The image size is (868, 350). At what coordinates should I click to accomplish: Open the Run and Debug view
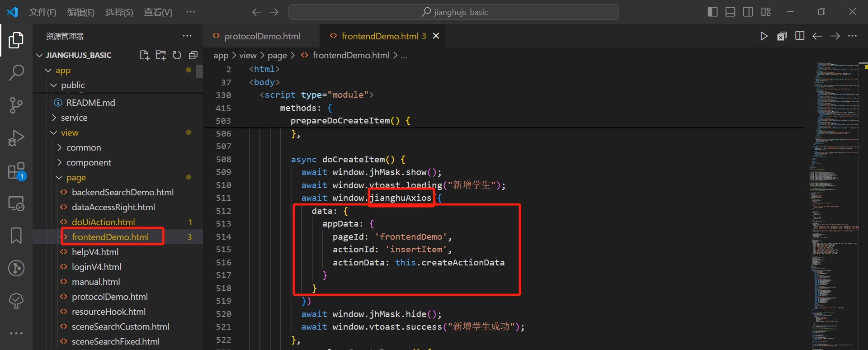pos(16,138)
